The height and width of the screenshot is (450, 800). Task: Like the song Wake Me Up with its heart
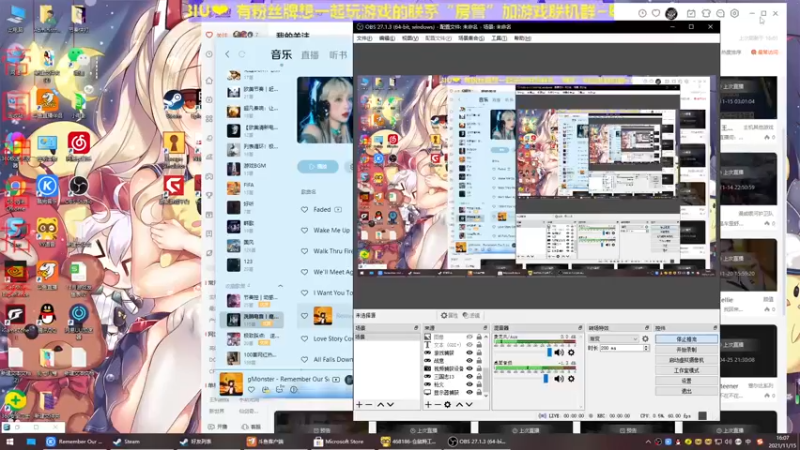305,231
